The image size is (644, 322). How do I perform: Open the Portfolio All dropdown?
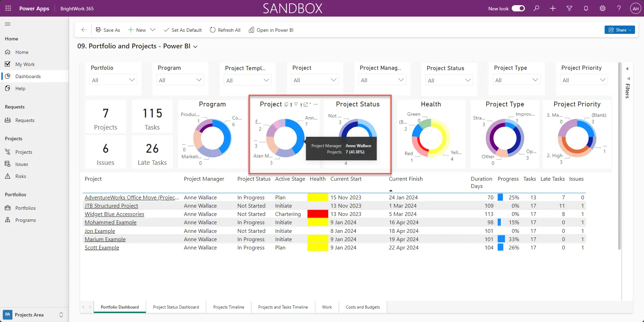point(113,80)
